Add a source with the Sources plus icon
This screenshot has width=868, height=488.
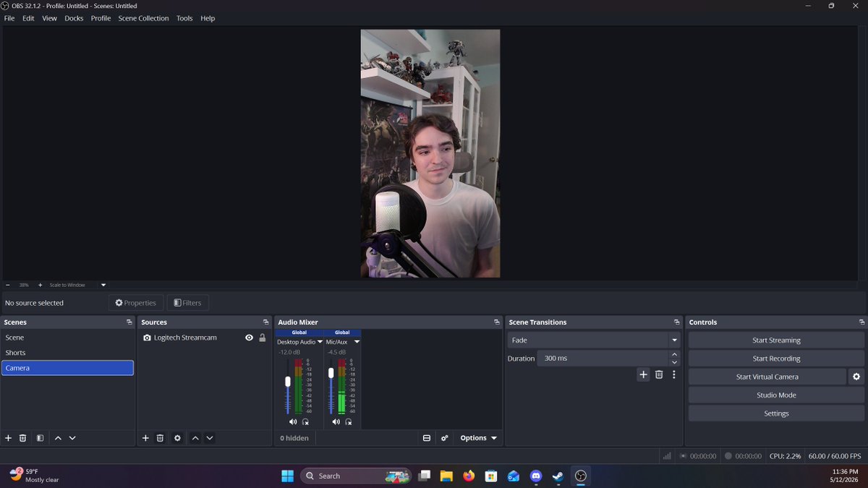point(145,438)
